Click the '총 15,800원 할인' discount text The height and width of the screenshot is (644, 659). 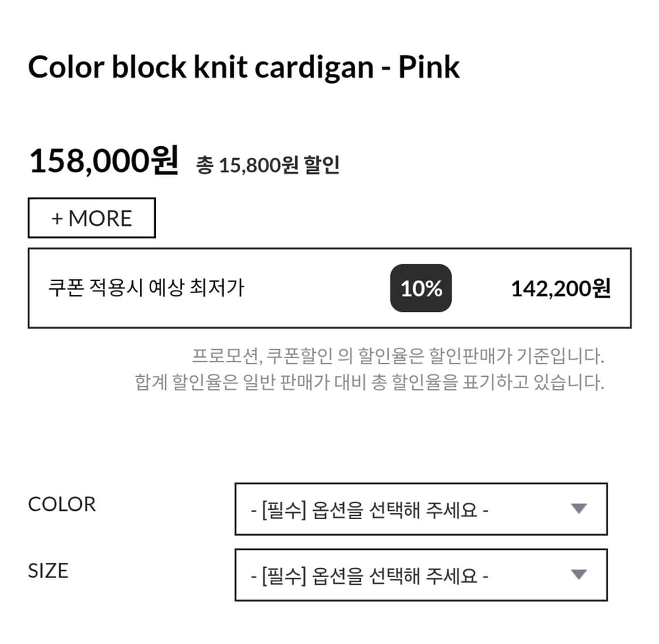[268, 165]
